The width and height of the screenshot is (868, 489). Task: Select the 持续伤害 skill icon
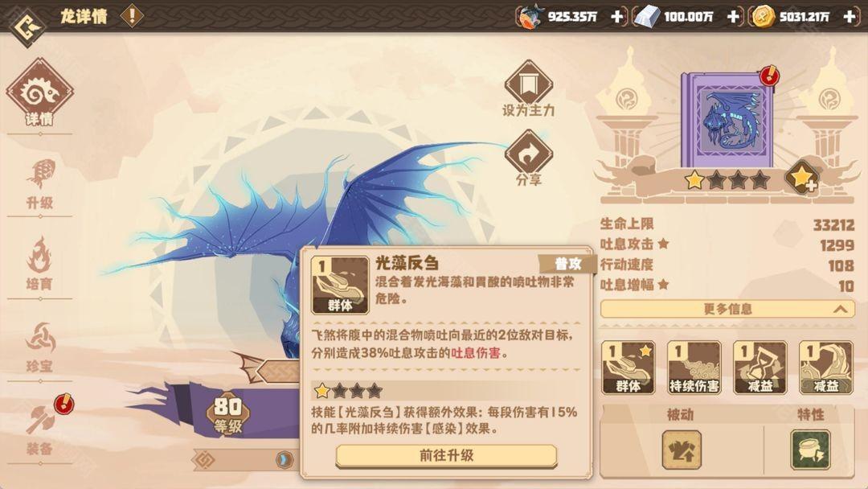pyautogui.click(x=694, y=368)
